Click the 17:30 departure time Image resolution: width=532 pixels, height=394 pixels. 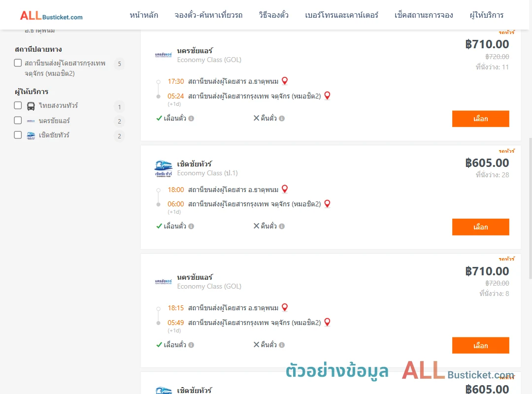point(176,81)
